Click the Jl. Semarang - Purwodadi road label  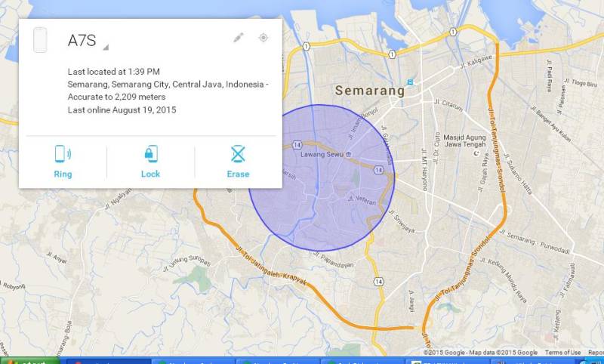coord(535,242)
